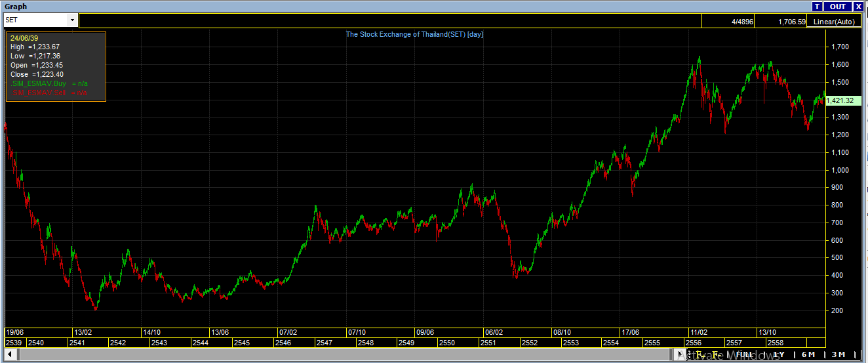This screenshot has width=868, height=363.
Task: Click the 1,000 price axis label
Action: point(840,170)
